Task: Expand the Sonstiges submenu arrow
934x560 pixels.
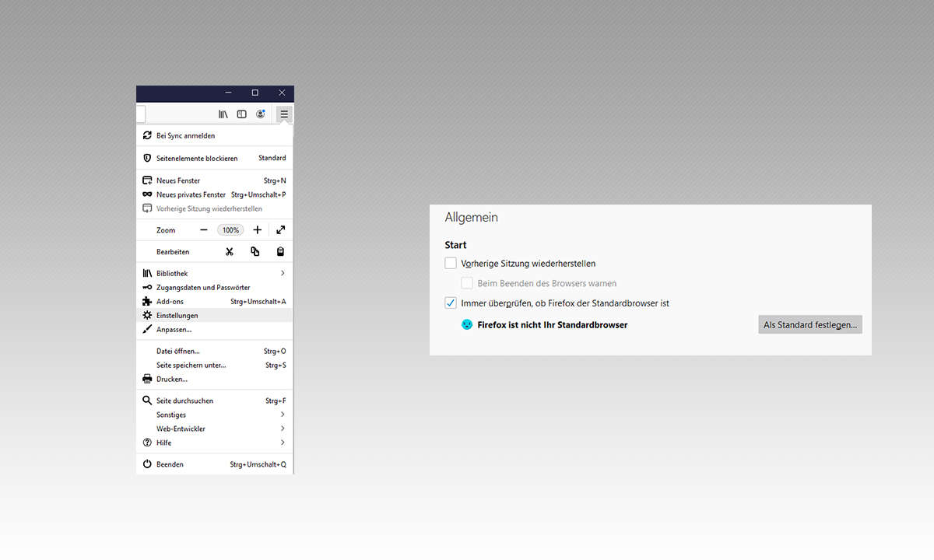Action: pyautogui.click(x=283, y=415)
